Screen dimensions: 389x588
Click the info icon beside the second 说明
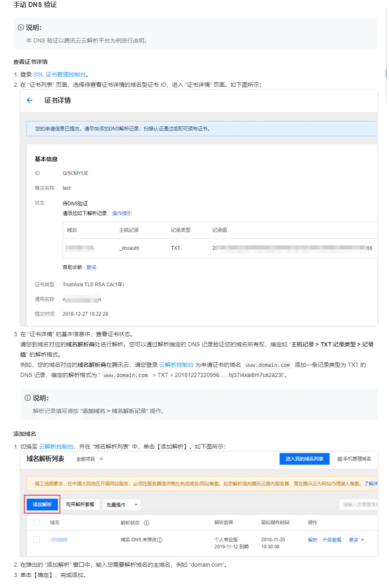[28, 398]
